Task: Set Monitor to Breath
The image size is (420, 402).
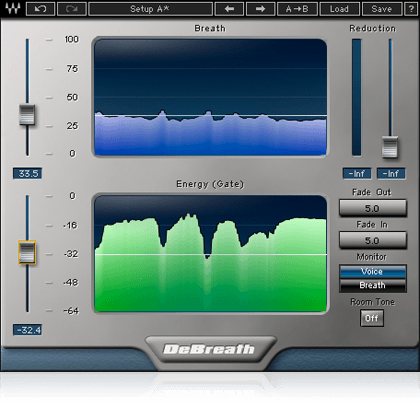Action: coord(372,285)
